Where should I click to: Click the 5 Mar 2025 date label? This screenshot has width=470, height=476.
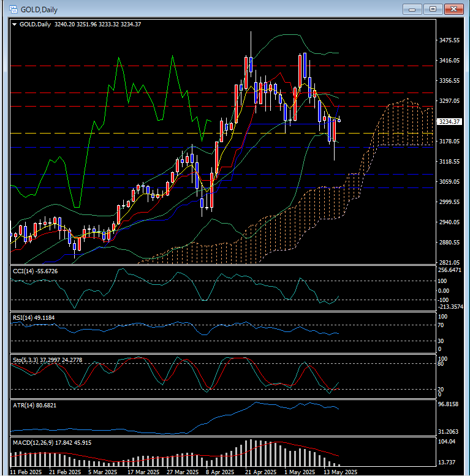tap(102, 472)
